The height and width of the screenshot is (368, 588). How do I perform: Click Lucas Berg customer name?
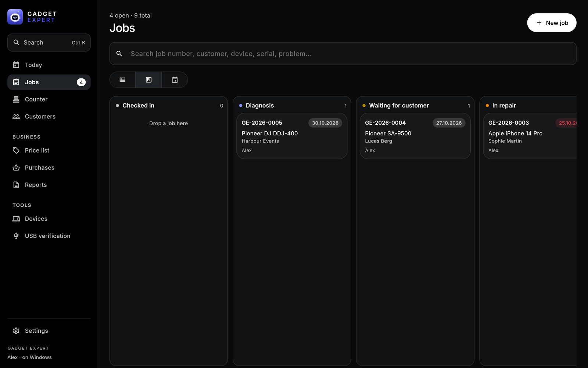(379, 141)
